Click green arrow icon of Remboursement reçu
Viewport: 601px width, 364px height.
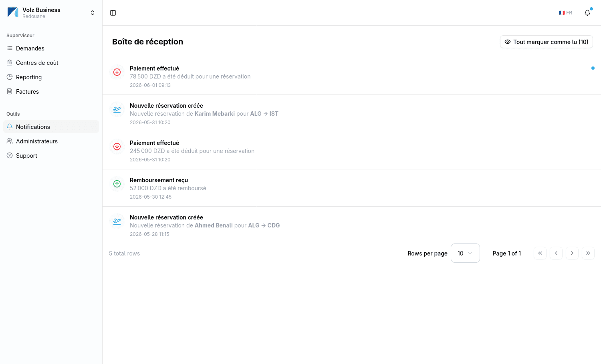click(117, 184)
